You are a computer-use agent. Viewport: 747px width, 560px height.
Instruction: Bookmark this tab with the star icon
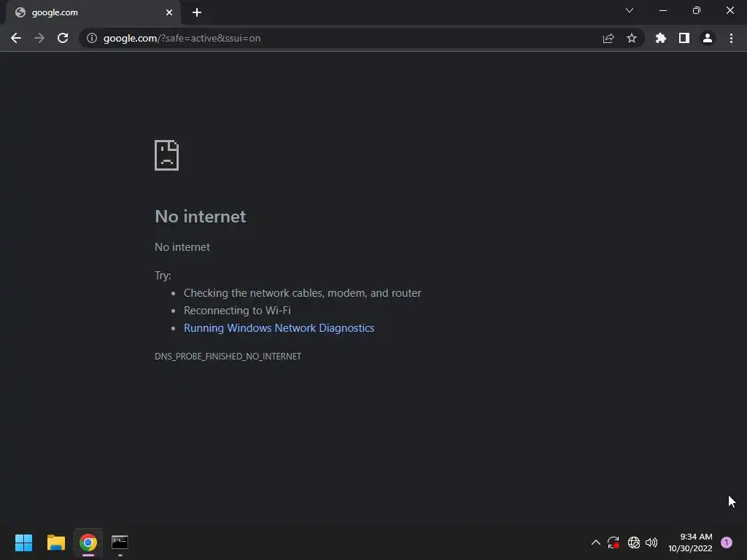click(x=632, y=38)
